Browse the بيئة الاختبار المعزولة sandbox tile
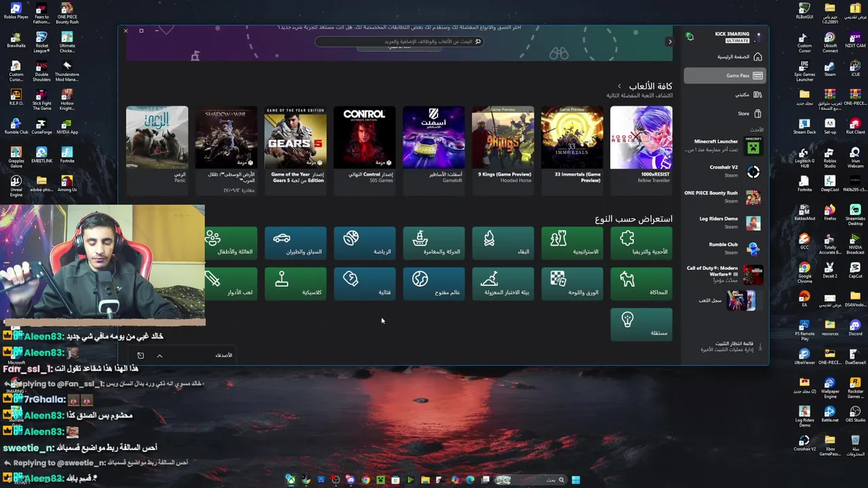This screenshot has height=488, width=868. pyautogui.click(x=502, y=284)
